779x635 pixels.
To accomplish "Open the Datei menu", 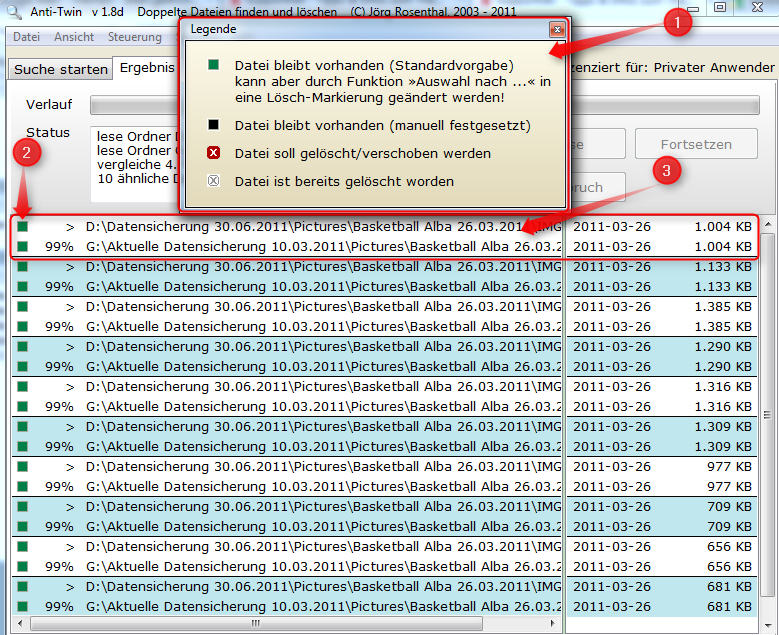I will pyautogui.click(x=27, y=37).
